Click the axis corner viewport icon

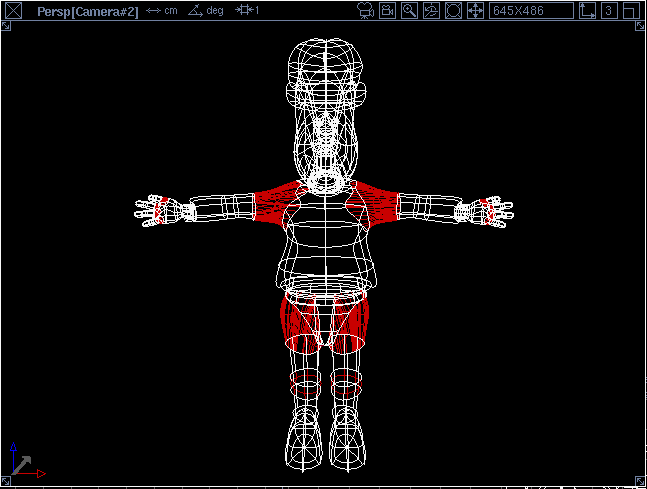[587, 11]
